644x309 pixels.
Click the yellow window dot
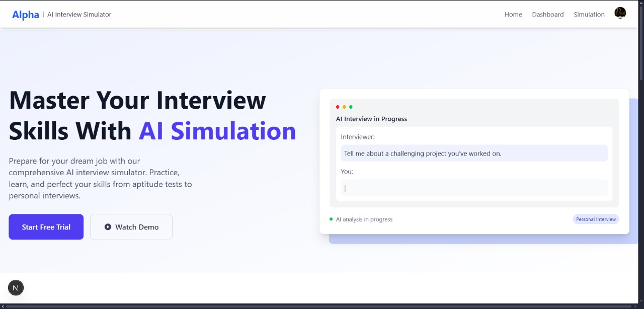click(x=344, y=107)
